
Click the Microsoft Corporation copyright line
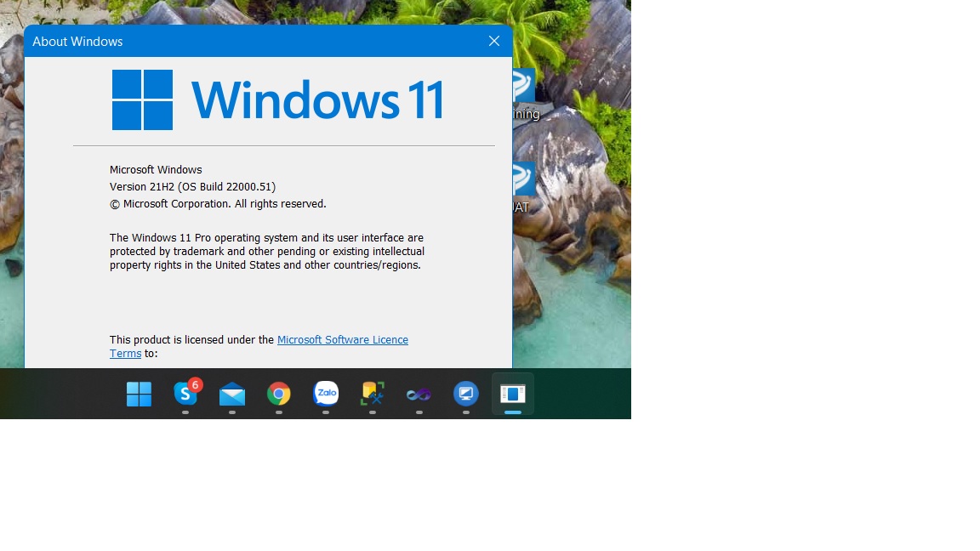218,204
